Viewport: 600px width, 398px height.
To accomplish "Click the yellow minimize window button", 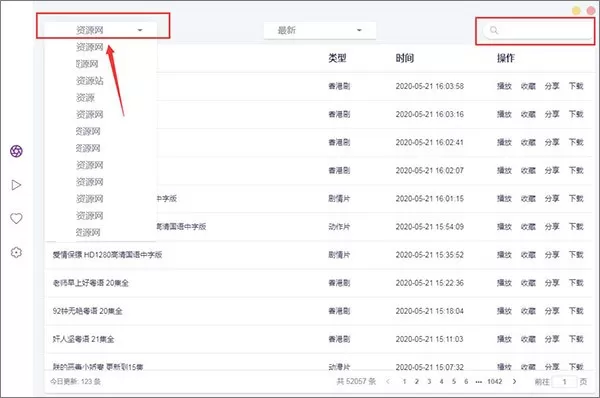I will tap(576, 11).
